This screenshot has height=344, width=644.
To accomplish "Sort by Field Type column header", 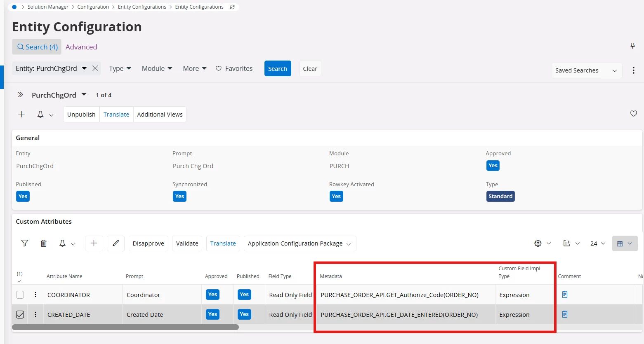I will (x=280, y=276).
